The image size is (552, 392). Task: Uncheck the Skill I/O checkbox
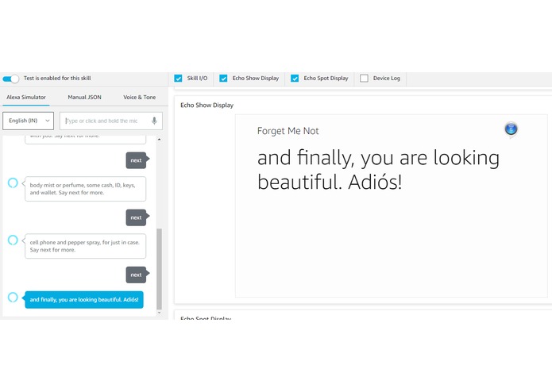(178, 78)
